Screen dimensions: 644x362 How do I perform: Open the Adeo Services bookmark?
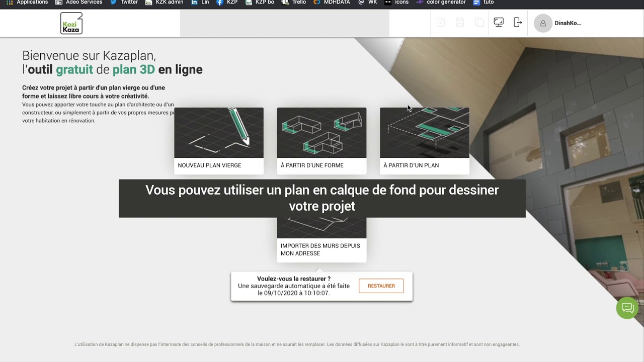click(x=78, y=3)
